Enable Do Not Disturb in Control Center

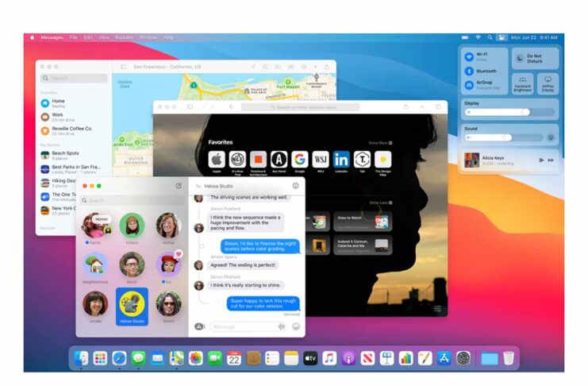click(x=535, y=58)
